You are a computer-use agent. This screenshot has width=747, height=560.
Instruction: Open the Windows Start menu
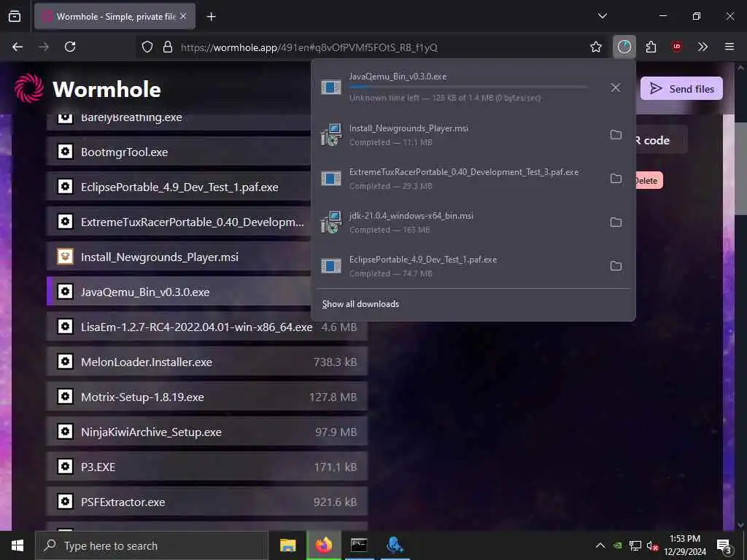pos(18,545)
